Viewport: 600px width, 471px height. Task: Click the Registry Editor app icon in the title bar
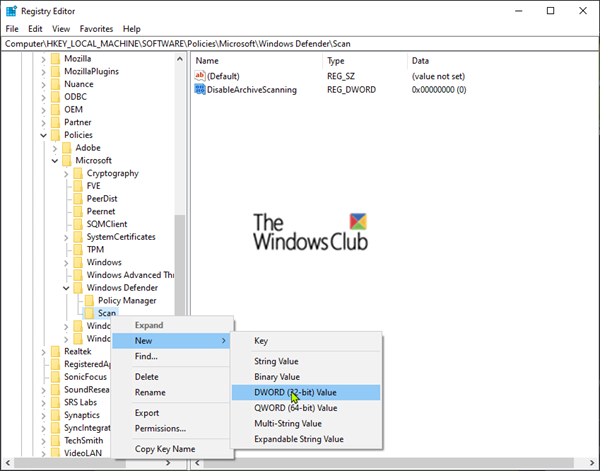[x=11, y=11]
